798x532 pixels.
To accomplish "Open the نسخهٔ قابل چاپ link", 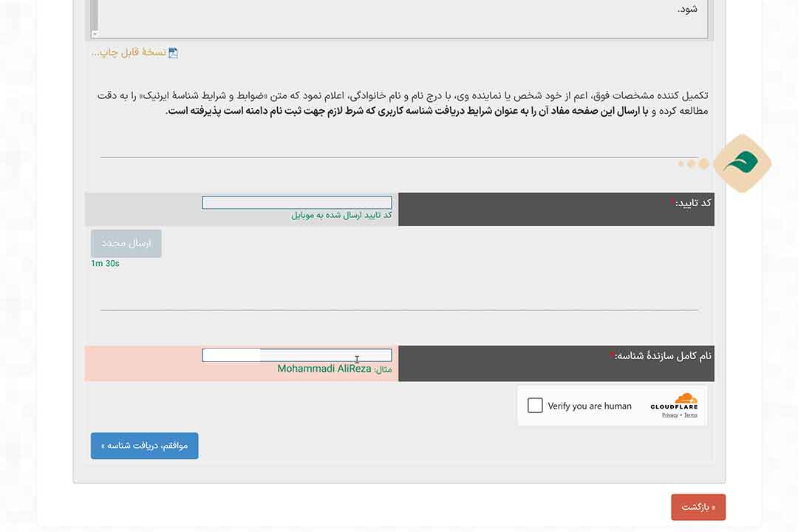I will pyautogui.click(x=129, y=52).
